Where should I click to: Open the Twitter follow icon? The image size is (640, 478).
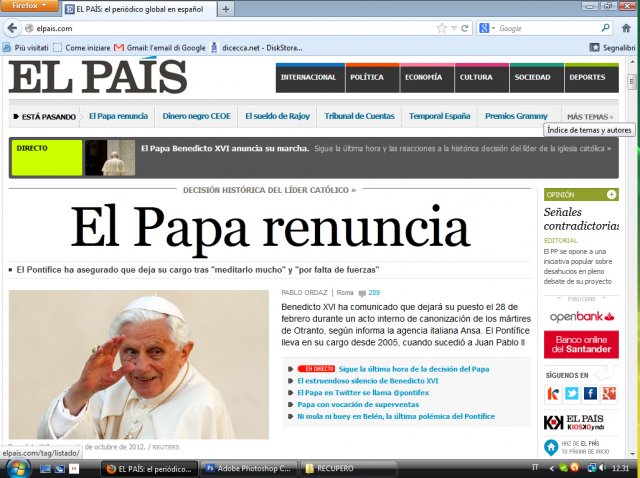(571, 394)
